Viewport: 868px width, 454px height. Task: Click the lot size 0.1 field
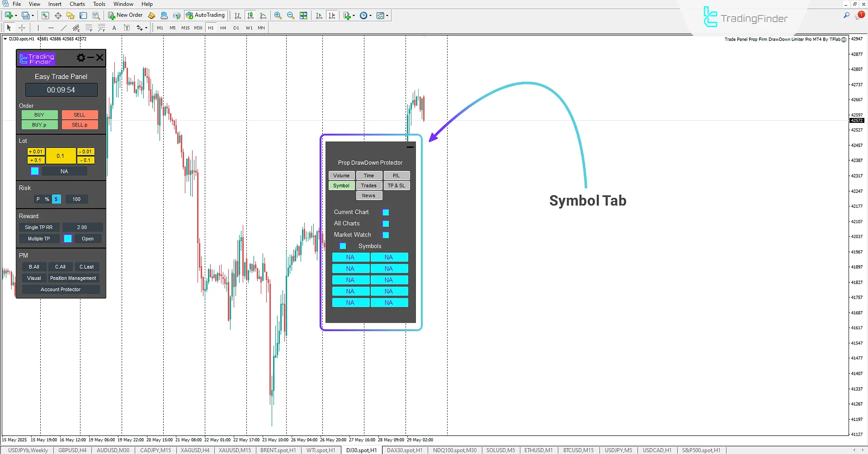coord(61,156)
